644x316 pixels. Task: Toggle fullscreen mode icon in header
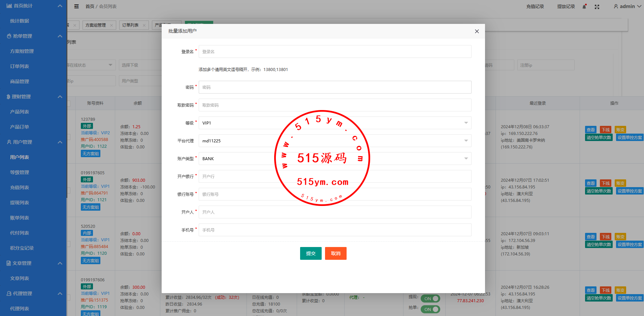[597, 7]
